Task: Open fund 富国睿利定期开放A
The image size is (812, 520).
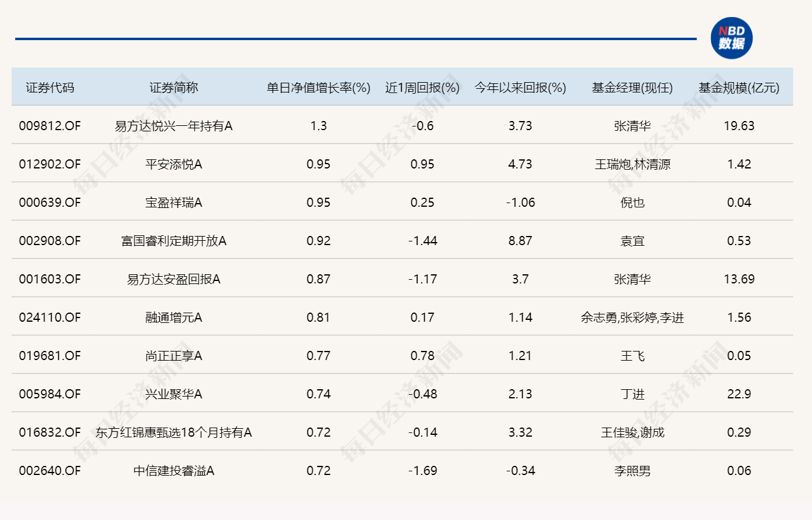Action: pos(174,241)
